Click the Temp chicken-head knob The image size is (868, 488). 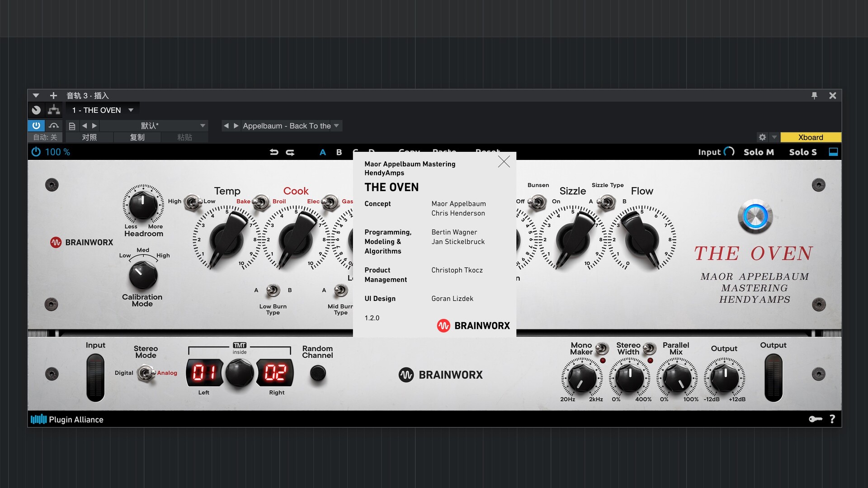point(226,239)
